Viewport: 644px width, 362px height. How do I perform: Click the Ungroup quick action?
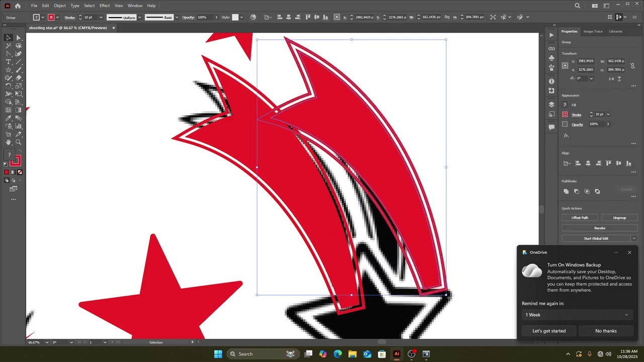coord(619,218)
